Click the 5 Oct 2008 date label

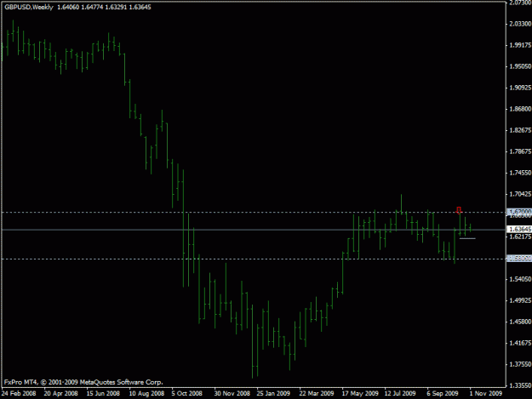point(187,394)
